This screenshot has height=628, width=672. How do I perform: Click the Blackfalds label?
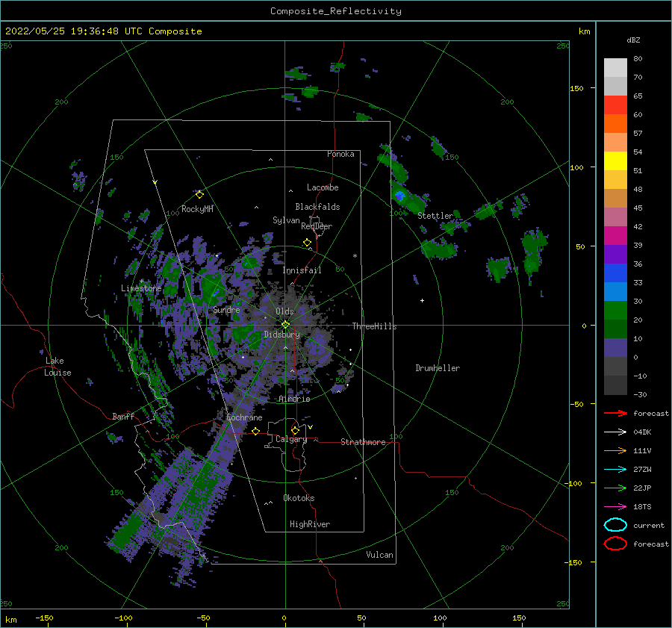317,207
